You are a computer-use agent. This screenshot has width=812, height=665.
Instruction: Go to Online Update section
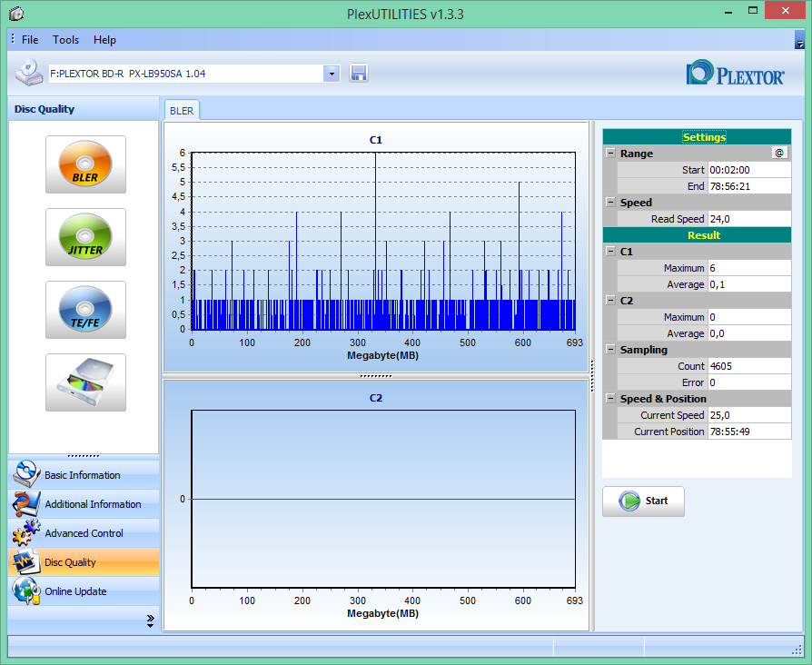coord(84,591)
